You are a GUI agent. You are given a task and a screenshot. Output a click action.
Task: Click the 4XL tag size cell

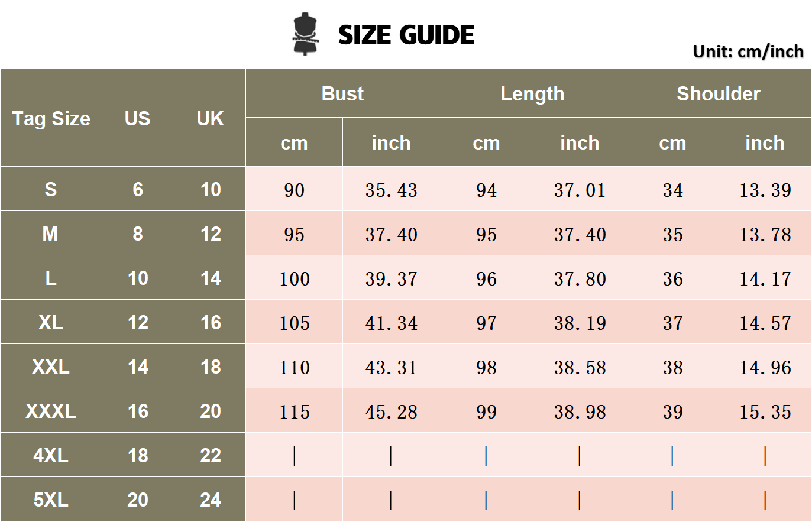(51, 455)
